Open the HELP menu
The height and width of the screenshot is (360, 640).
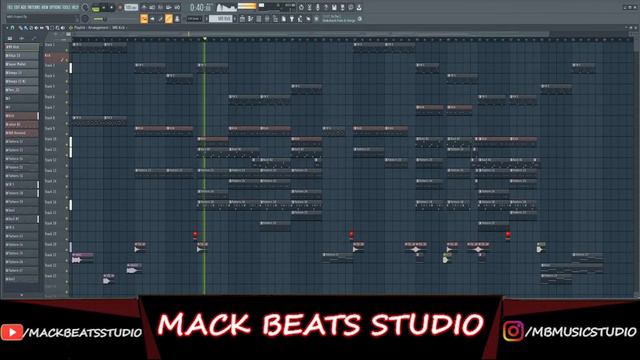tap(75, 7)
